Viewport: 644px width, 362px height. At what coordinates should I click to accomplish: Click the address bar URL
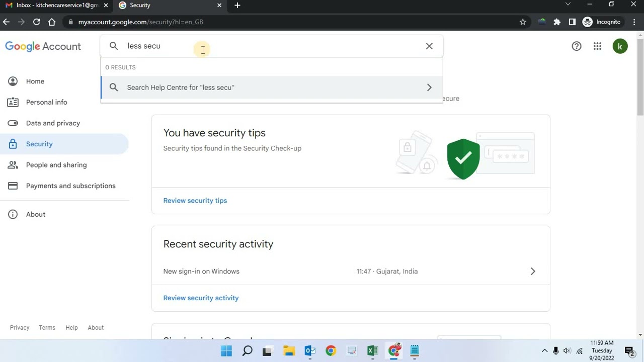click(141, 22)
